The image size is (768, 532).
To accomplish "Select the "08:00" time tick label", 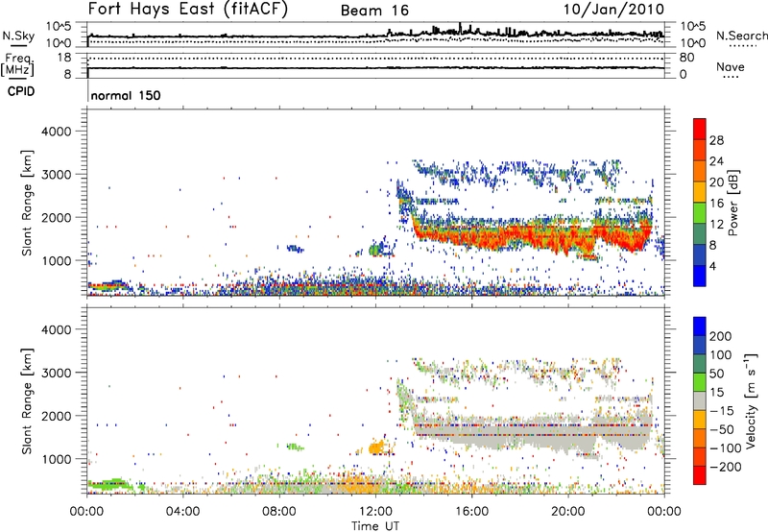I will (x=278, y=512).
